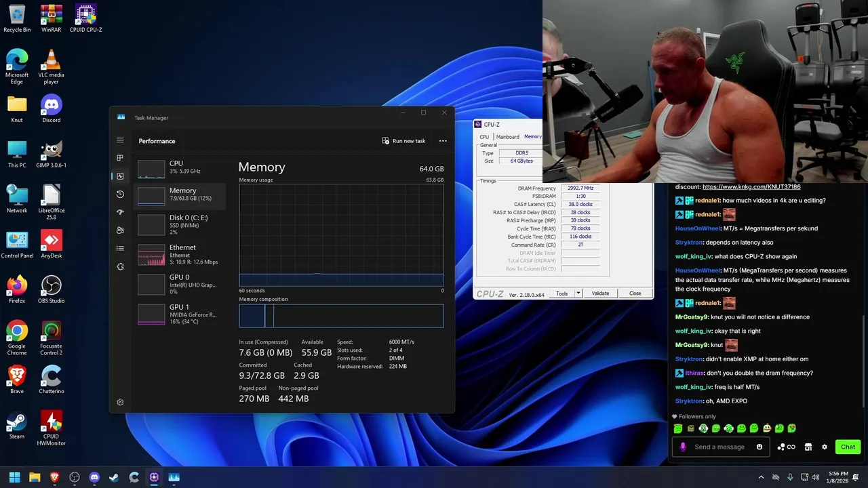Open GIMP 3.0.6-1 desktop icon
Screen dimensions: 868x488
[51, 154]
